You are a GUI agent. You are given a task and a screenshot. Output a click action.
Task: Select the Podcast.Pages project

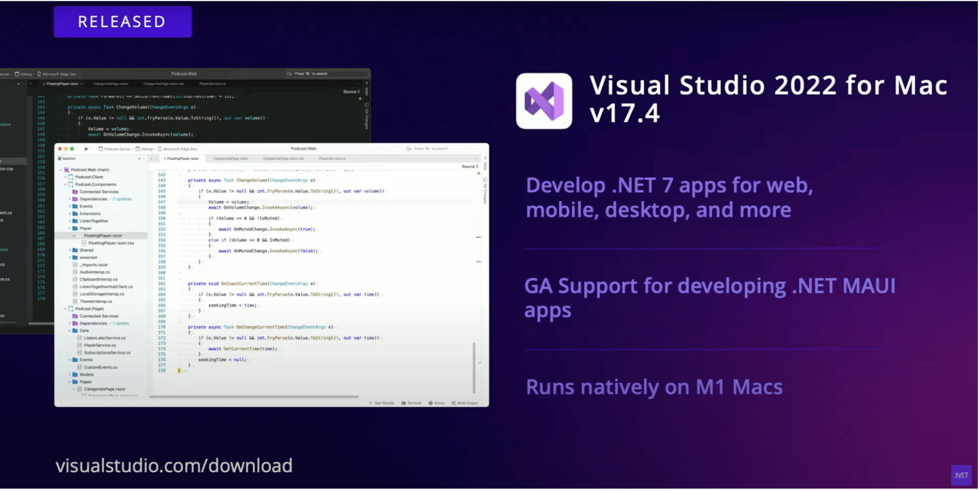(x=86, y=309)
